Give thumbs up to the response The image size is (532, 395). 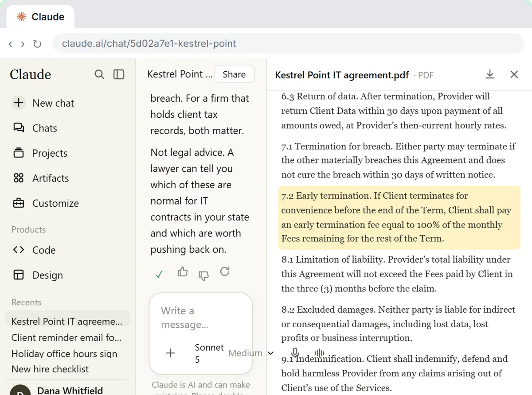click(183, 272)
